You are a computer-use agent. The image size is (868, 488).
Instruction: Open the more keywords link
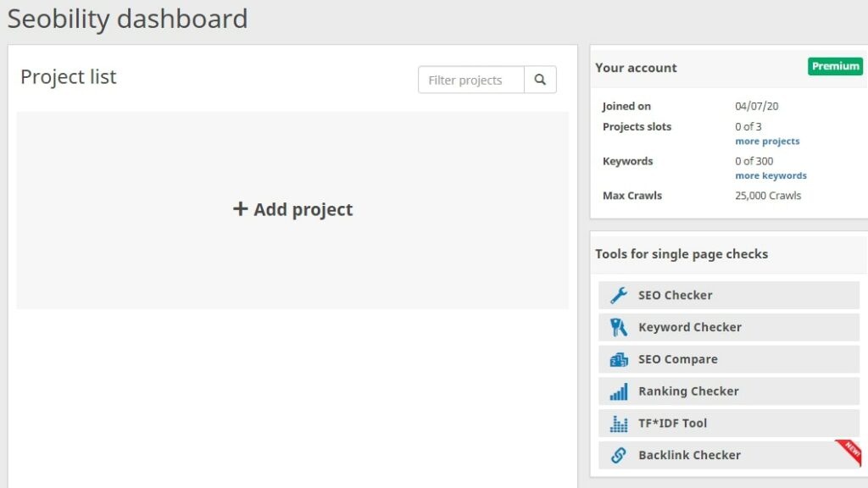[771, 175]
